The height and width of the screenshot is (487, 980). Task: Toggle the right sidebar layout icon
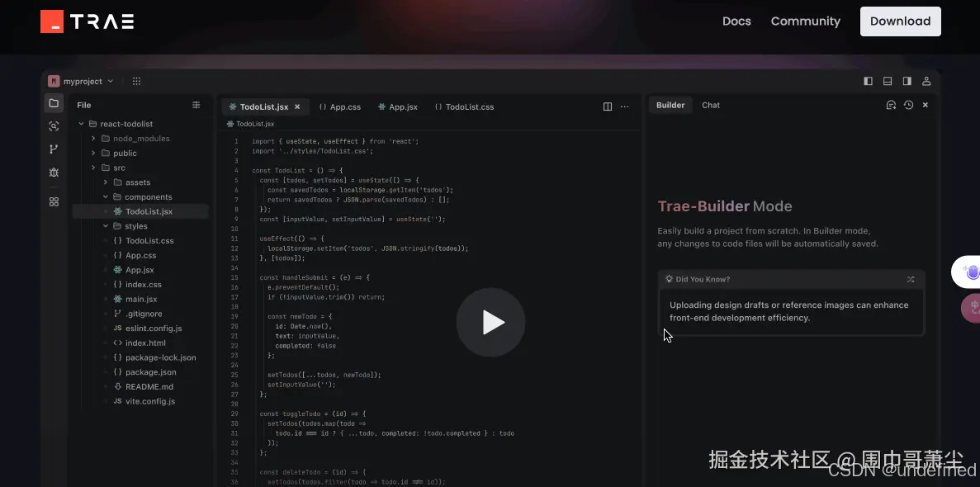click(907, 81)
